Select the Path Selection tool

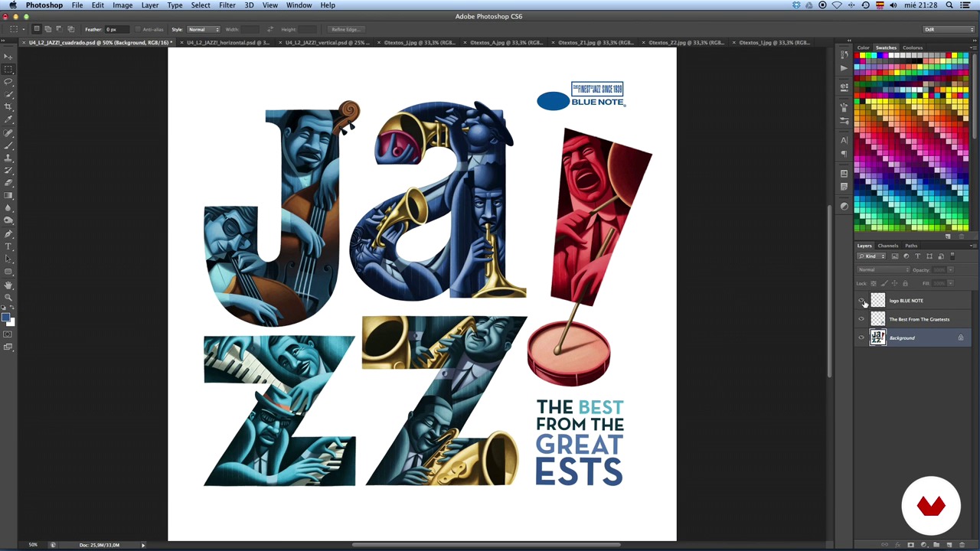point(8,259)
